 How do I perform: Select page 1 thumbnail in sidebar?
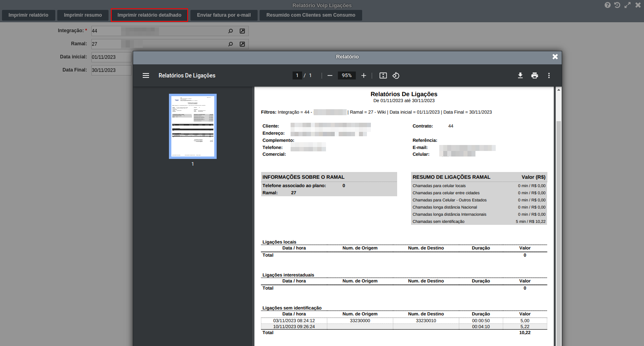point(193,126)
